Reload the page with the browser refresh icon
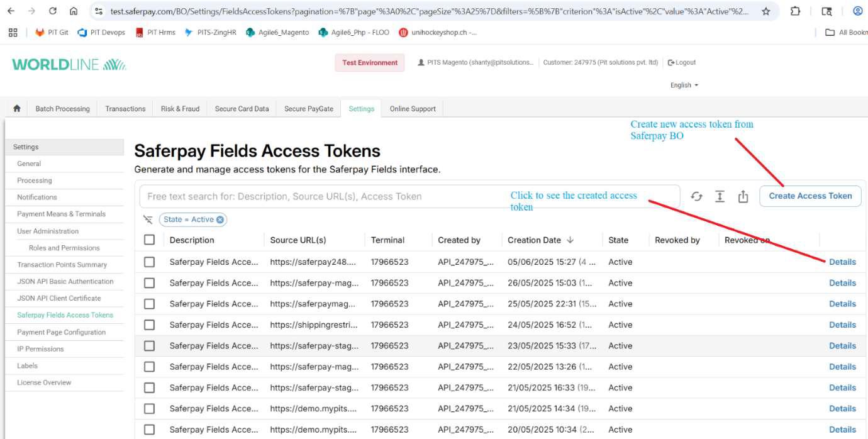The image size is (868, 439). click(53, 11)
